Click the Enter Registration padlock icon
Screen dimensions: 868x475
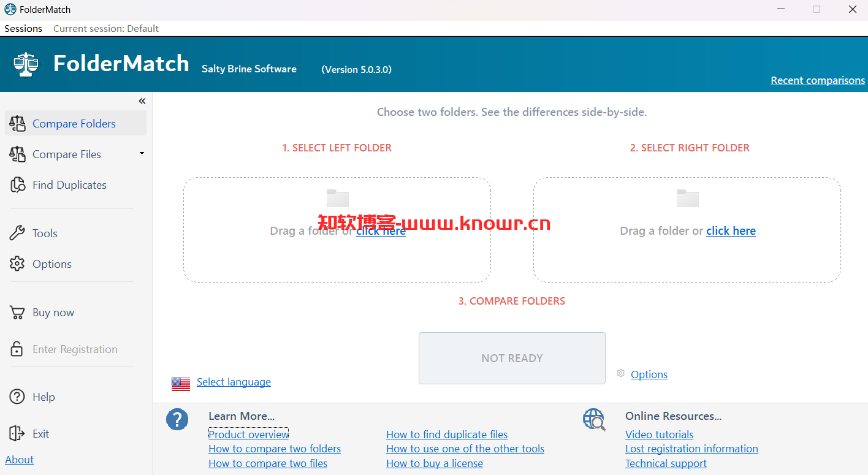click(x=17, y=349)
